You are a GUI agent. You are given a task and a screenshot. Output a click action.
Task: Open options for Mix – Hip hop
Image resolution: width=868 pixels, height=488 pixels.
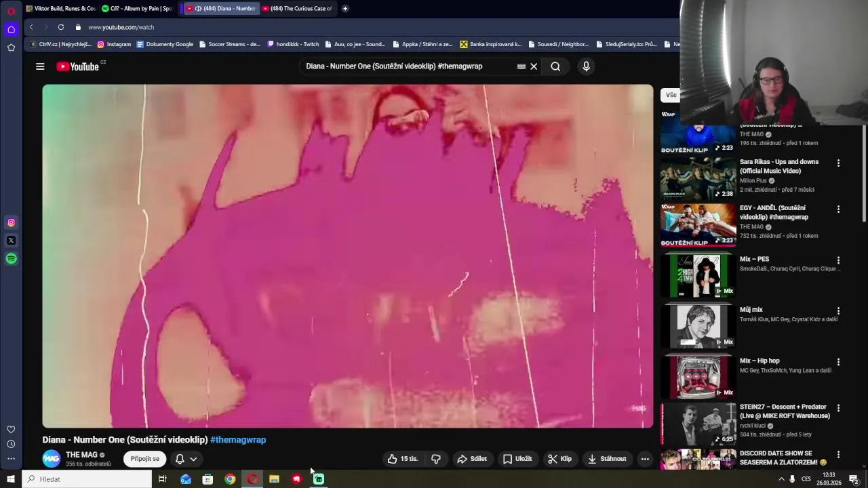(838, 362)
